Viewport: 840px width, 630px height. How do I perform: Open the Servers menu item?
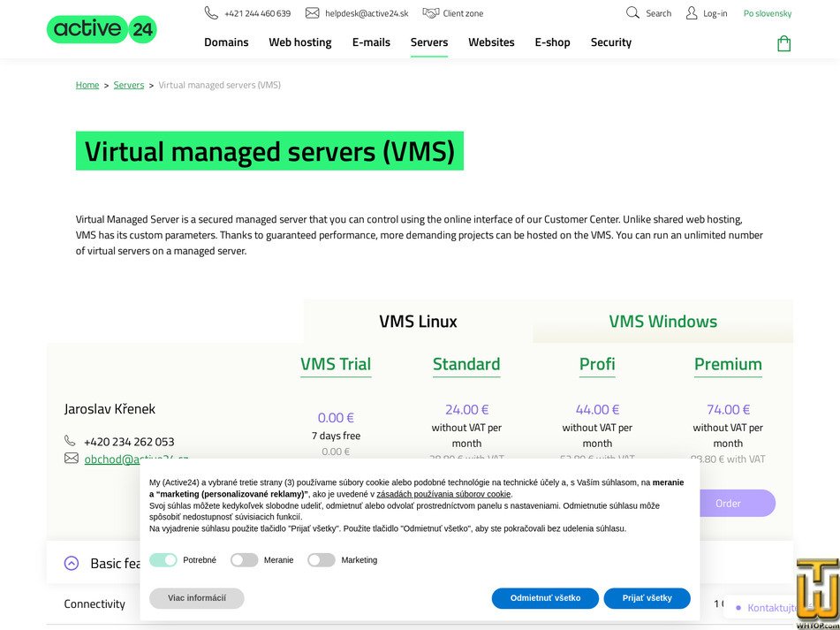click(428, 42)
